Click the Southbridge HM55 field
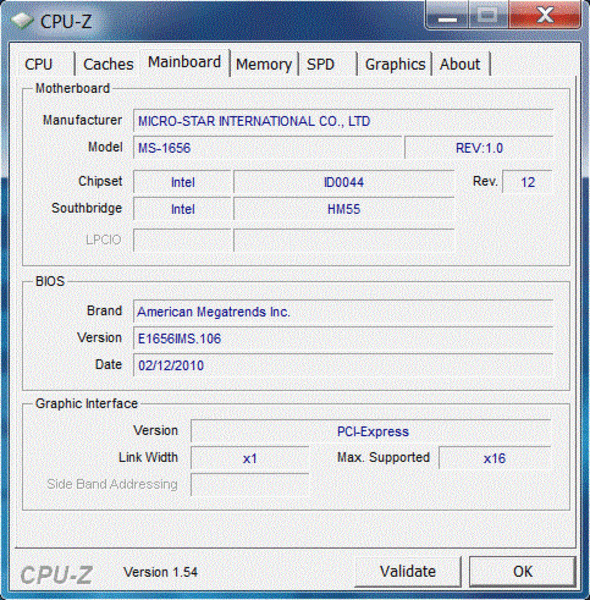The width and height of the screenshot is (590, 600). click(x=344, y=209)
